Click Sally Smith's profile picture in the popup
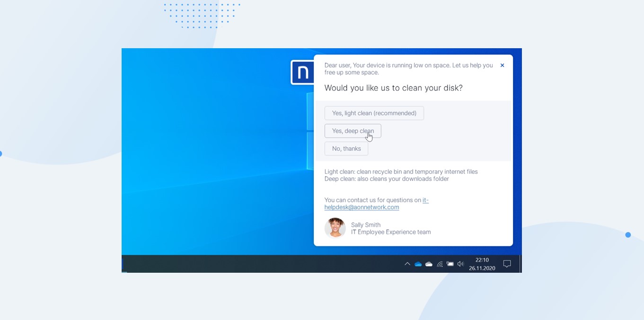This screenshot has width=644, height=320. click(x=335, y=228)
